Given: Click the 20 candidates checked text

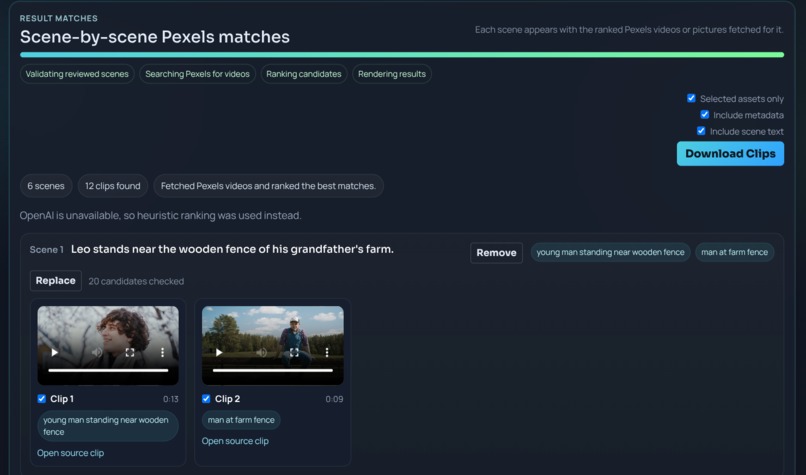Looking at the screenshot, I should (136, 281).
